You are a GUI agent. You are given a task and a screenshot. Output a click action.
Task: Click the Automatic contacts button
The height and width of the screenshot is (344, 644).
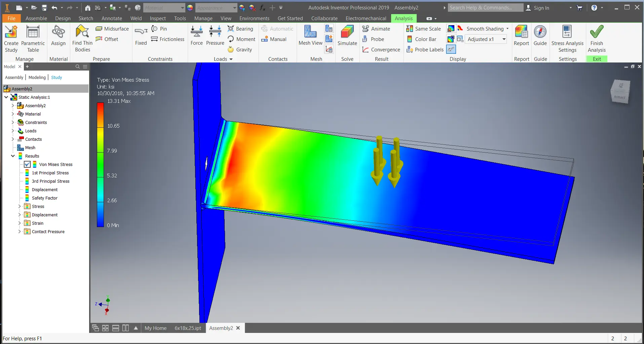pos(277,29)
